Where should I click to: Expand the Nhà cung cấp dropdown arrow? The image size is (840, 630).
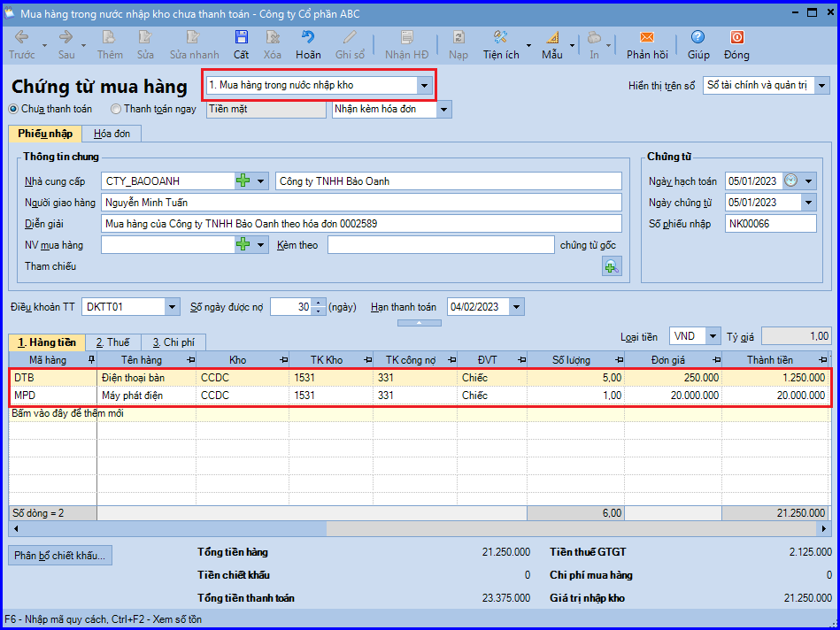click(x=261, y=181)
